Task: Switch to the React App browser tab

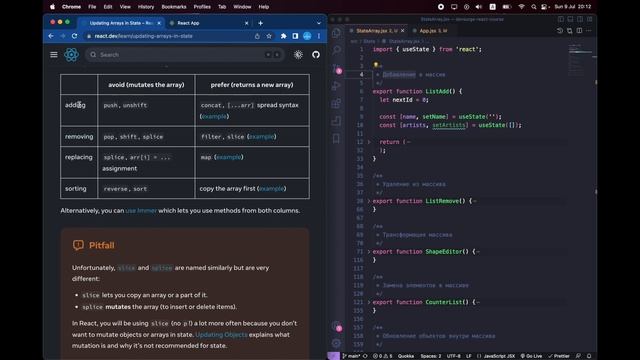Action: (208, 23)
